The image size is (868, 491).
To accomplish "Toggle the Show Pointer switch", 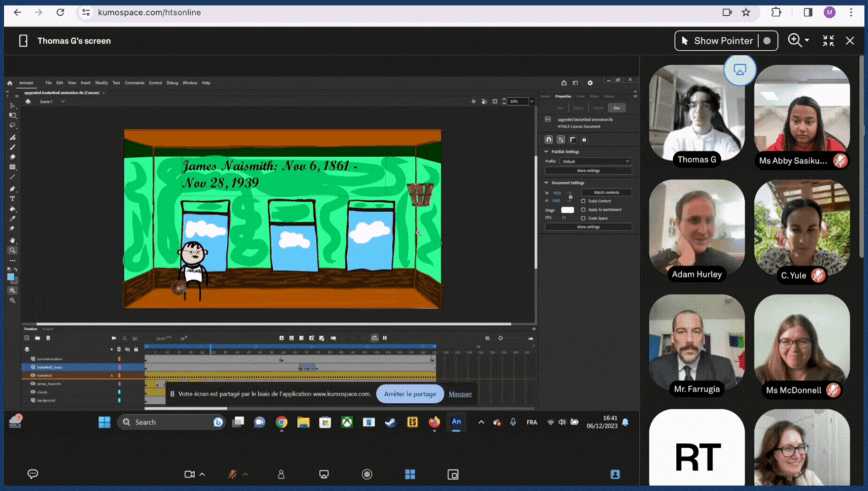I will point(767,41).
